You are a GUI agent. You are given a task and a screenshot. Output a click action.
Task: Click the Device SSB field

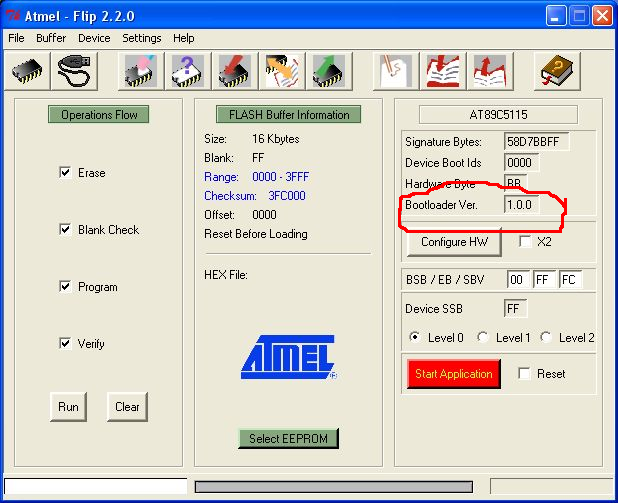(x=515, y=308)
